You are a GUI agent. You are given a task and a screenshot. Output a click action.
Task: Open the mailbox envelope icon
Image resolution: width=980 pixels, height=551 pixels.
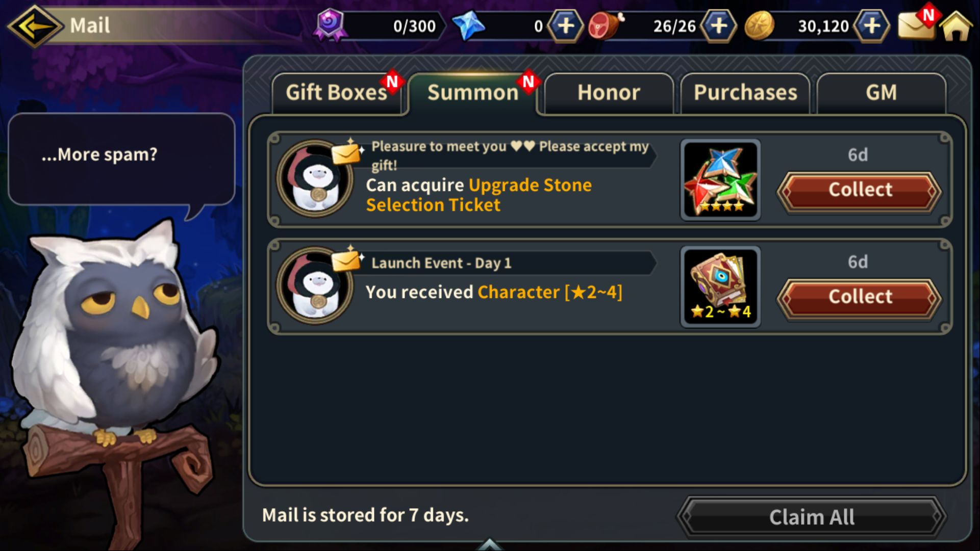tap(916, 25)
